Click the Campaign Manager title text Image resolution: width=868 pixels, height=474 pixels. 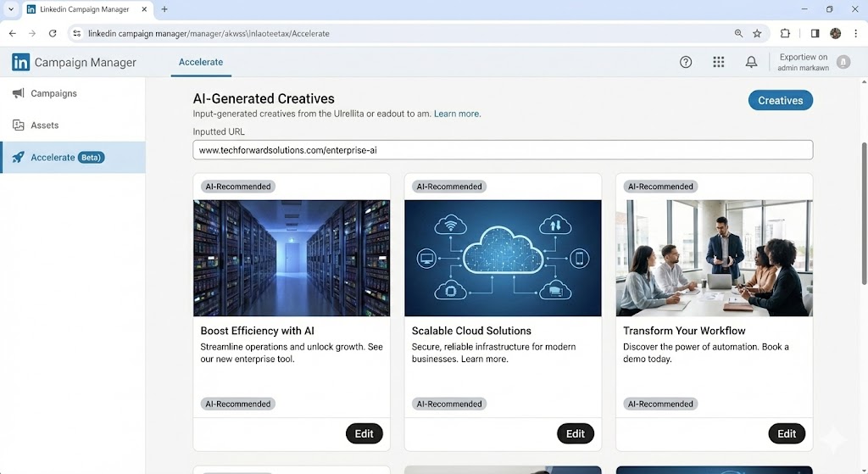point(86,63)
